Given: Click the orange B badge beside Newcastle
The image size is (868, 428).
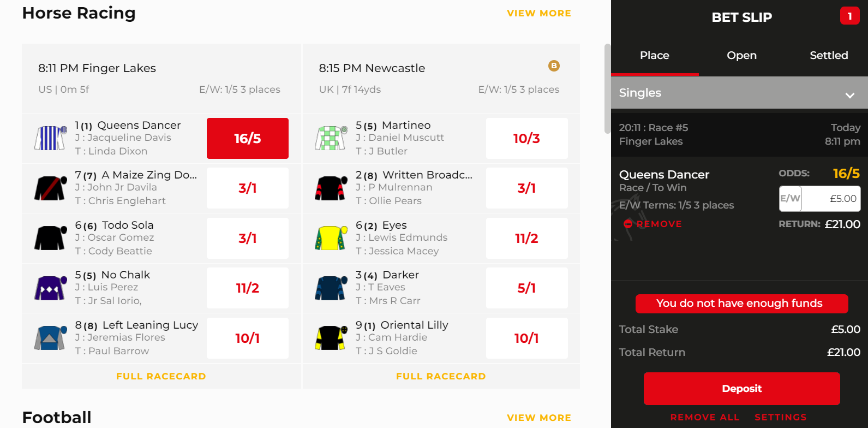Looking at the screenshot, I should pos(554,66).
